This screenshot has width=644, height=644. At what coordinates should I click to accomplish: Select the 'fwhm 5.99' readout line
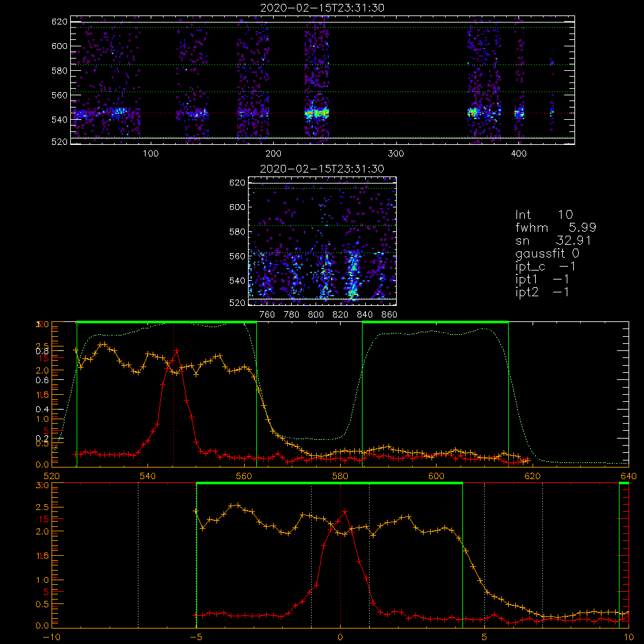(556, 227)
